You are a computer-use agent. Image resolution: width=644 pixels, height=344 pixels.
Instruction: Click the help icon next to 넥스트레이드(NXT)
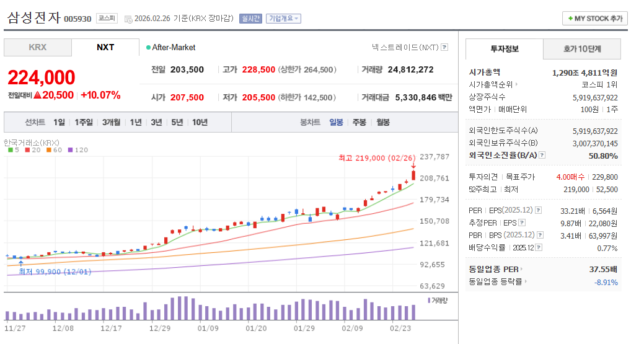(x=444, y=47)
